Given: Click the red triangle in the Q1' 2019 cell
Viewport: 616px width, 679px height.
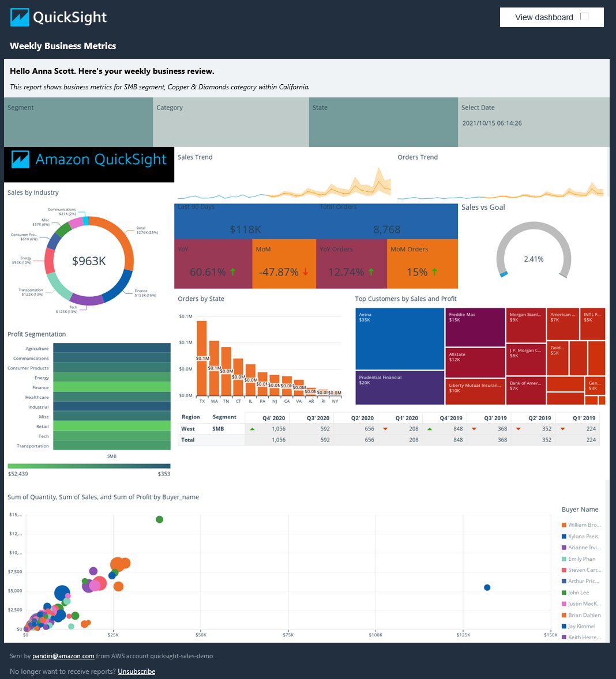Looking at the screenshot, I should [x=563, y=429].
